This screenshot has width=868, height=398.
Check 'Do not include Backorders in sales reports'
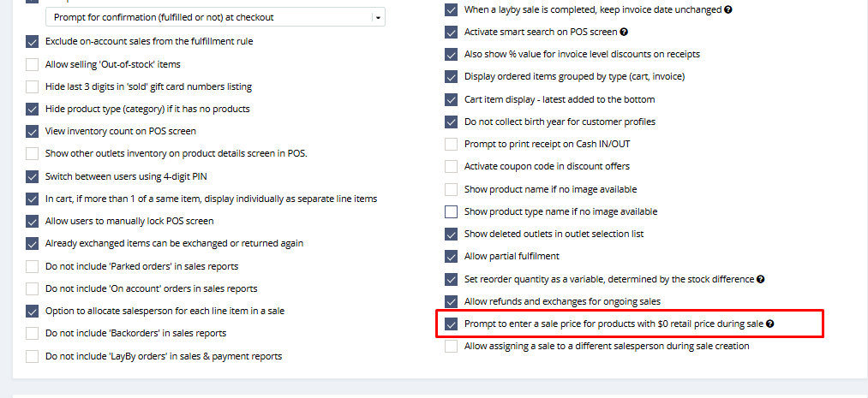(33, 333)
